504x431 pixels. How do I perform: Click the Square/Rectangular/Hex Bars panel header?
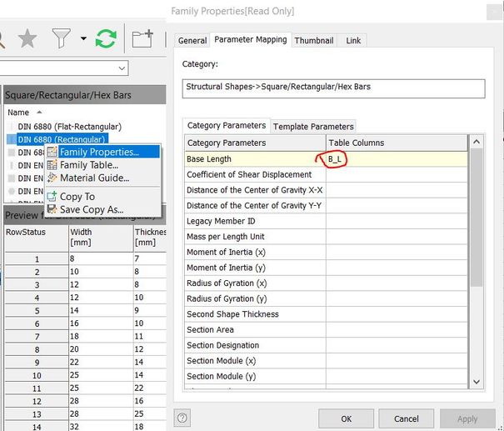pyautogui.click(x=85, y=95)
